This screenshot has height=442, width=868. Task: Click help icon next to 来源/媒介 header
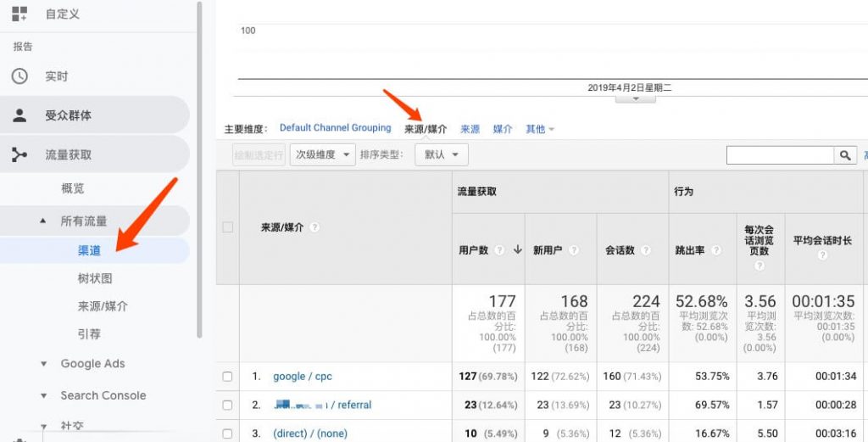click(x=314, y=227)
